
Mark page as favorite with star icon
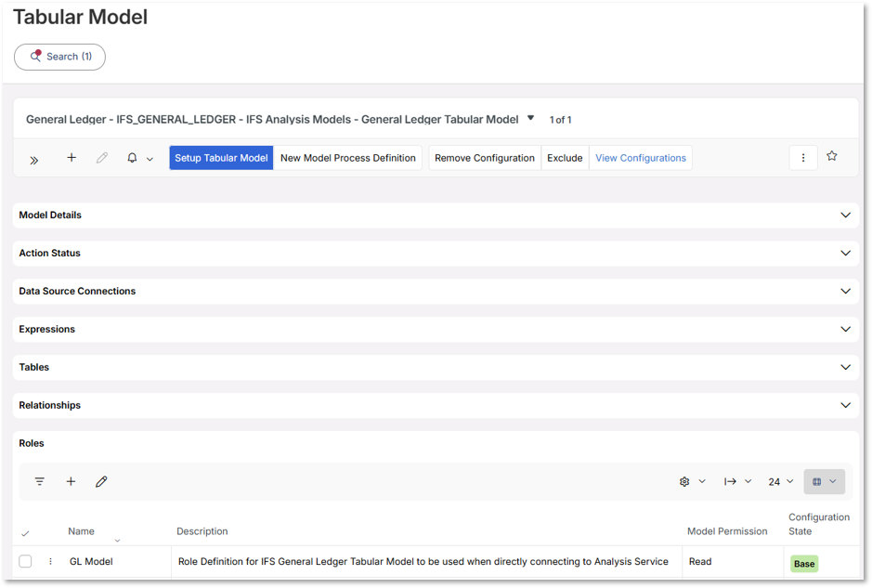[832, 156]
